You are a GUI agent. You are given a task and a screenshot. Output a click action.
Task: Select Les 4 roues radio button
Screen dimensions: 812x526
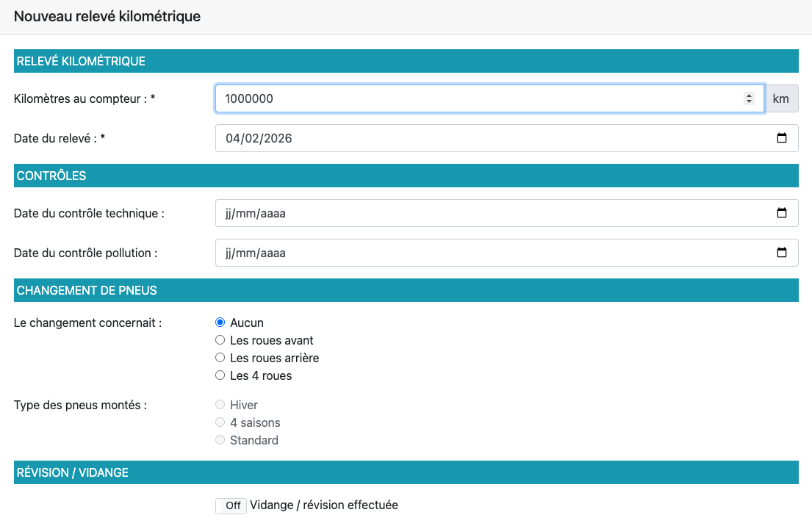coord(220,375)
